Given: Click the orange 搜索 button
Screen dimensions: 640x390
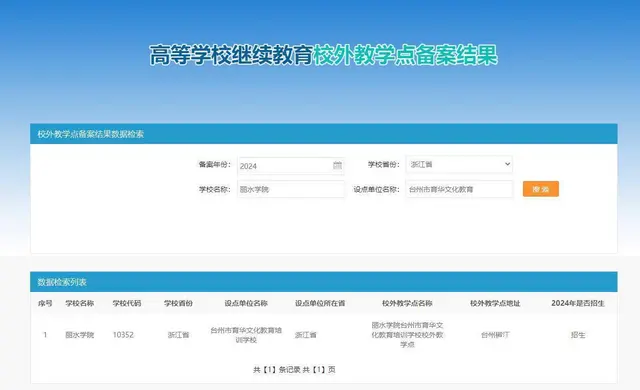Looking at the screenshot, I should coord(541,189).
